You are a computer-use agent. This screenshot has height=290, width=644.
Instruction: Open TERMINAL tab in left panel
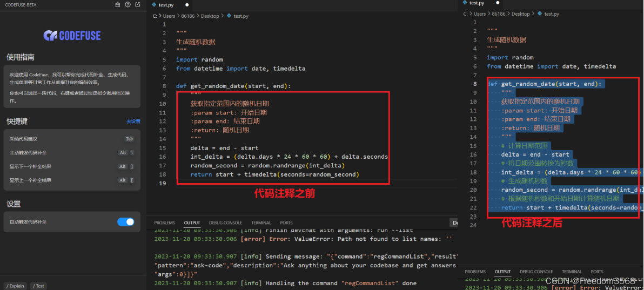click(x=261, y=222)
